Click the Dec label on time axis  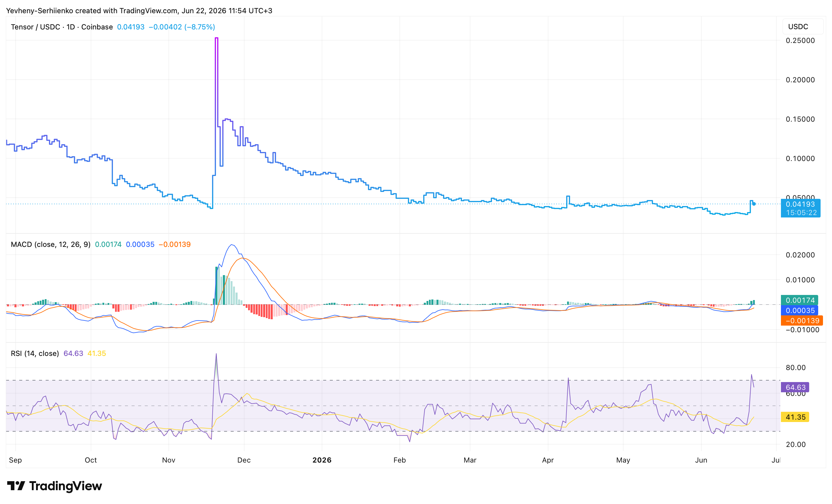tap(244, 460)
